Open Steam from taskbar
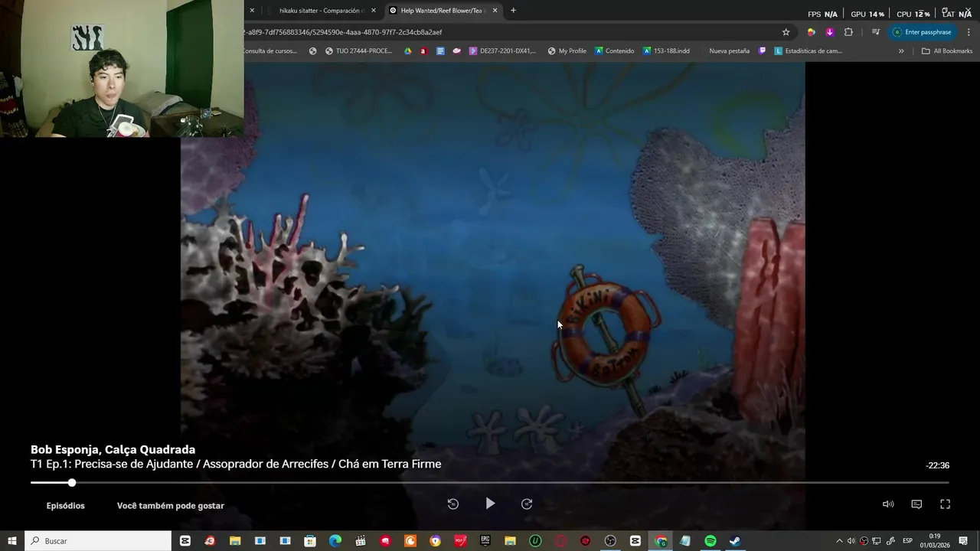This screenshot has width=980, height=551. (x=735, y=541)
